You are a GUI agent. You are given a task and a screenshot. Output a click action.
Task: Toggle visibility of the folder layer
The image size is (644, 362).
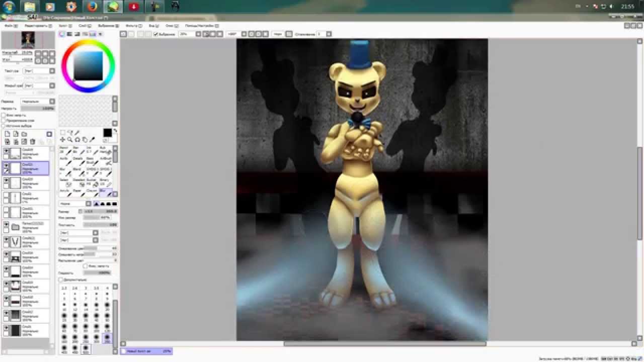[7, 224]
